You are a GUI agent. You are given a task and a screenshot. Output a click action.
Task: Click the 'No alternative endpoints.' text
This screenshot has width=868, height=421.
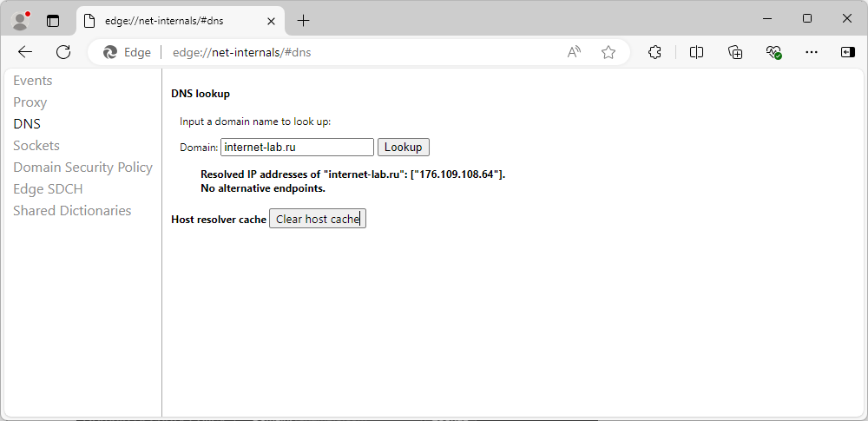[263, 188]
